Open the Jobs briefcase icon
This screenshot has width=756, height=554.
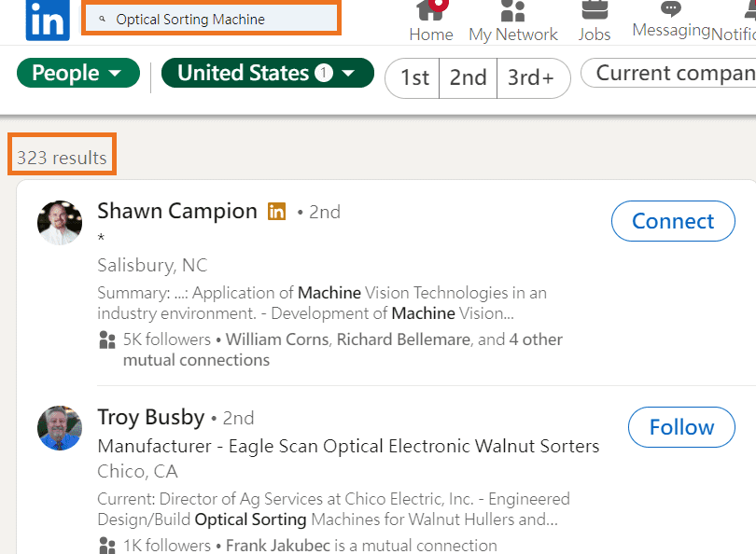click(x=595, y=10)
